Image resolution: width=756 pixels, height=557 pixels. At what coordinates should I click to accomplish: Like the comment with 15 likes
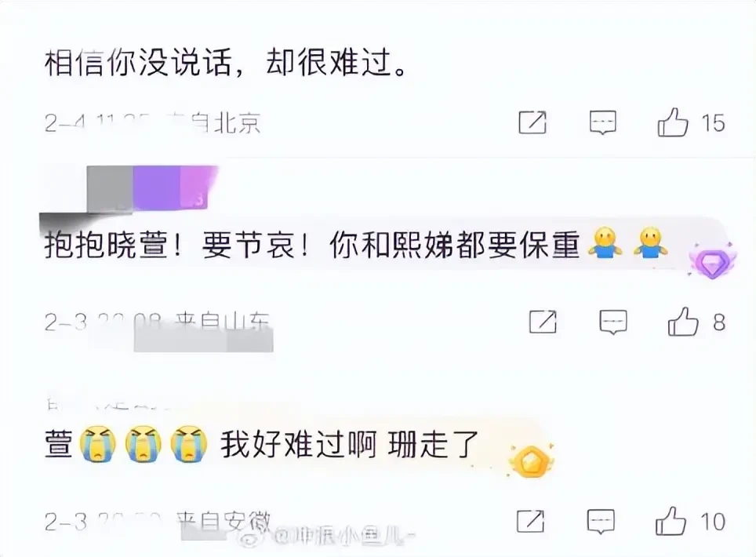tap(673, 122)
